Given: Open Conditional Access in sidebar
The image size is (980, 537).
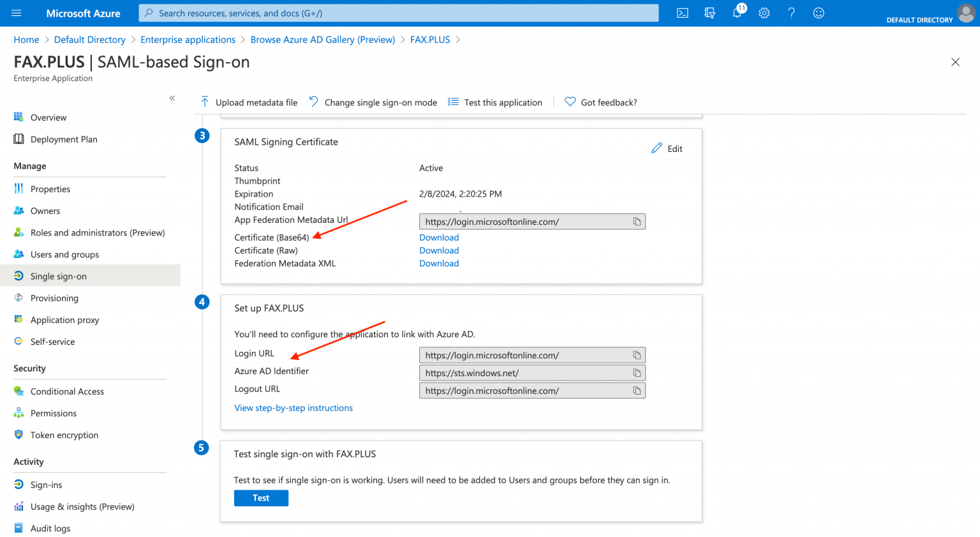Looking at the screenshot, I should pos(67,391).
